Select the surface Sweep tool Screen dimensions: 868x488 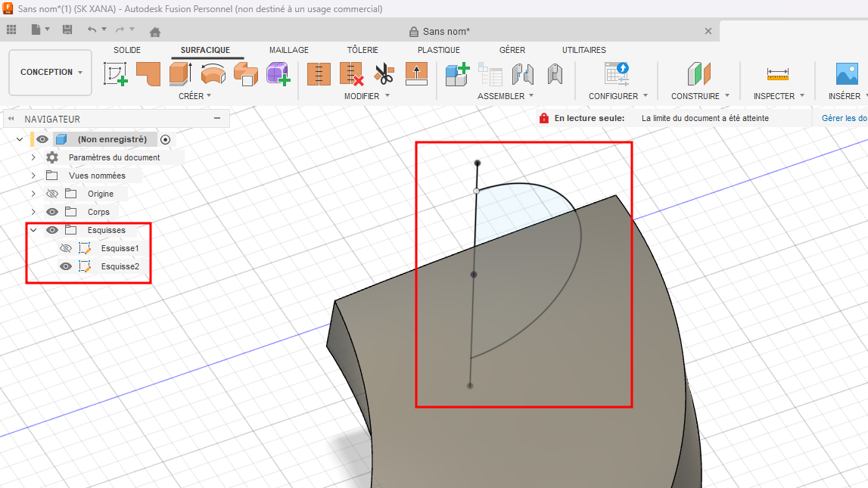click(246, 73)
